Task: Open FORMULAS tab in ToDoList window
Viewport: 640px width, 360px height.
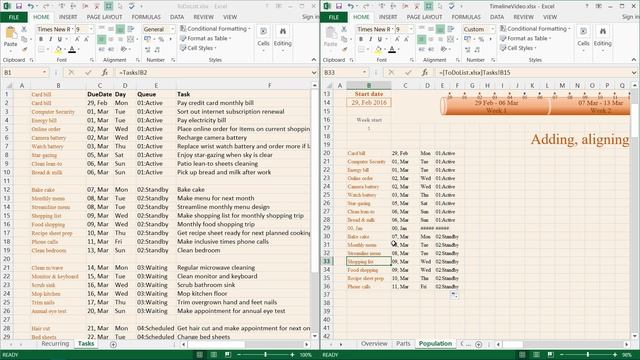Action: (146, 17)
